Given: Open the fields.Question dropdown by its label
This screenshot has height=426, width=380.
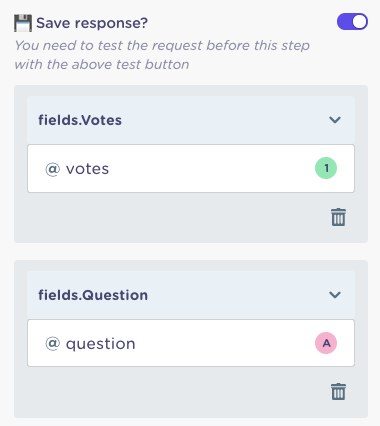Looking at the screenshot, I should (x=93, y=295).
